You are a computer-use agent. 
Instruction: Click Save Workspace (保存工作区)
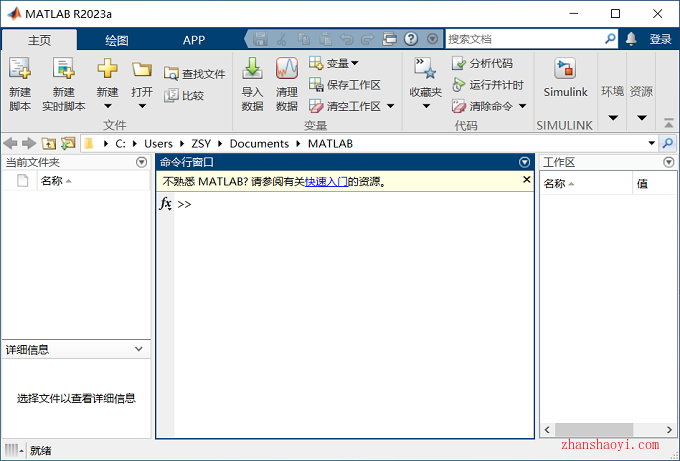click(x=345, y=85)
